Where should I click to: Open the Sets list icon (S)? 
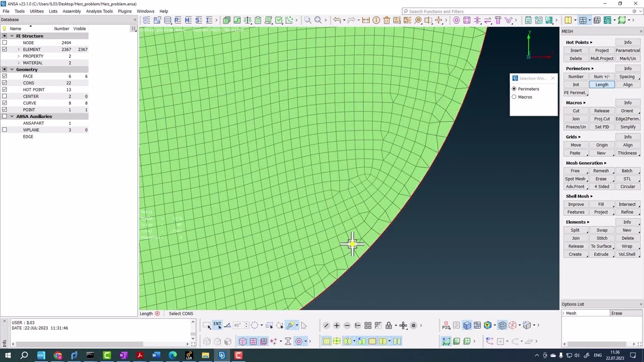point(198,20)
